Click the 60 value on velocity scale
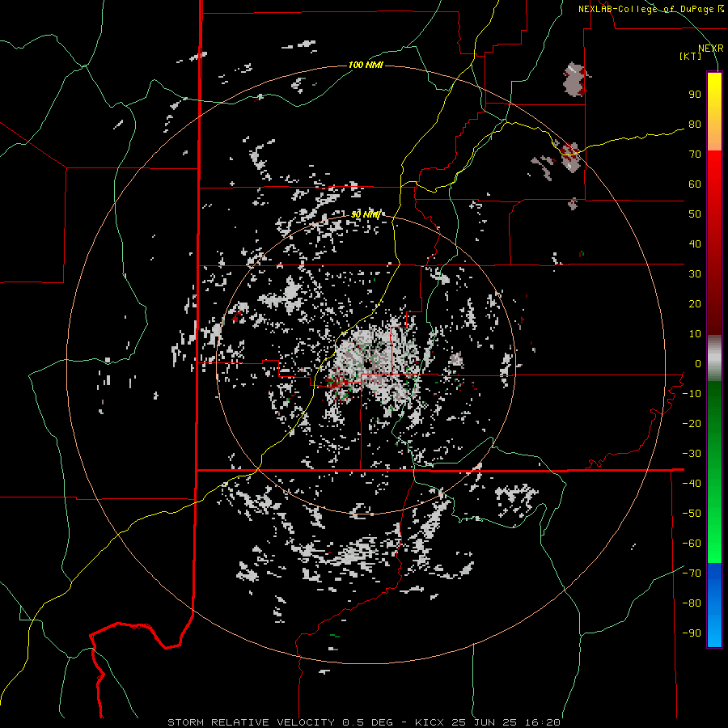Viewport: 728px width, 728px height. (x=695, y=184)
